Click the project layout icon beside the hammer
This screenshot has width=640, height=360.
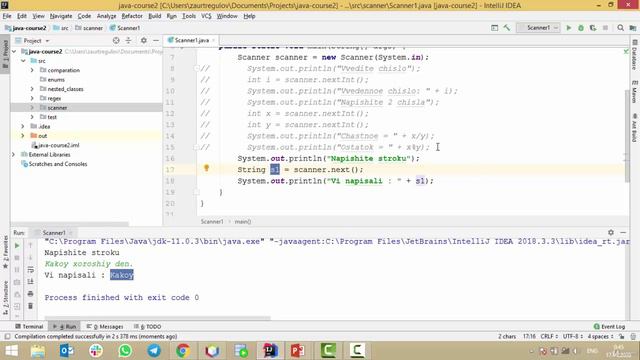494,28
